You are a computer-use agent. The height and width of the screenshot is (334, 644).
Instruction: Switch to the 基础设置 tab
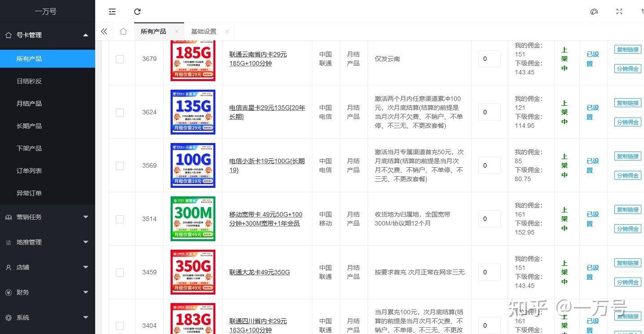point(204,31)
